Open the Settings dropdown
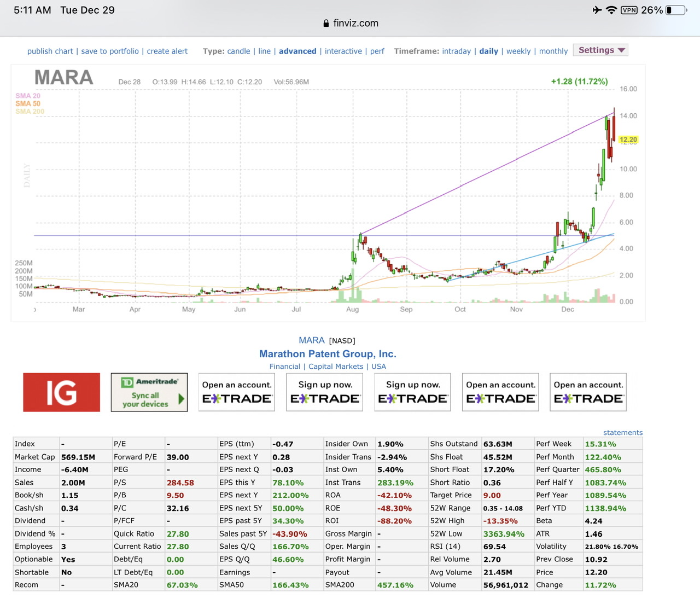This screenshot has height=598, width=700. (x=600, y=50)
